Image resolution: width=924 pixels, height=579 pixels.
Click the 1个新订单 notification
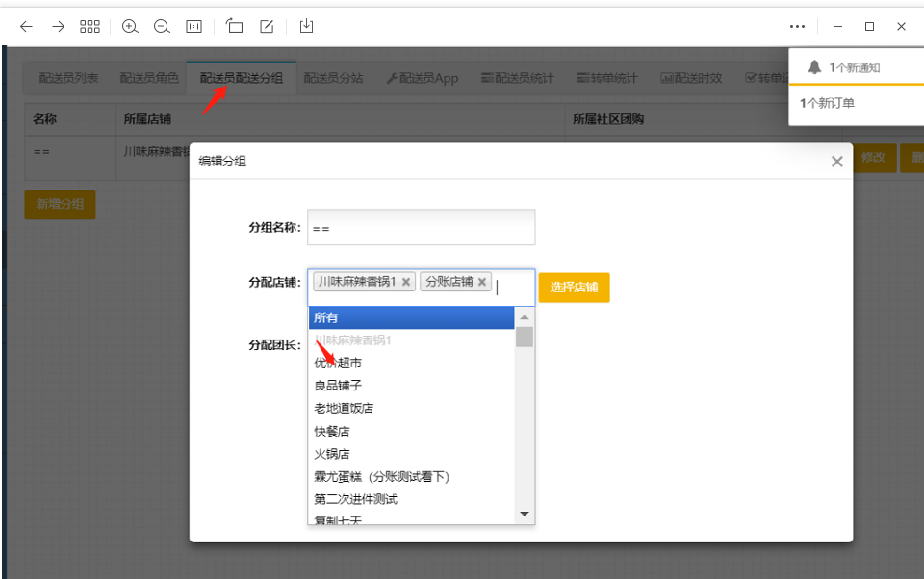point(827,103)
